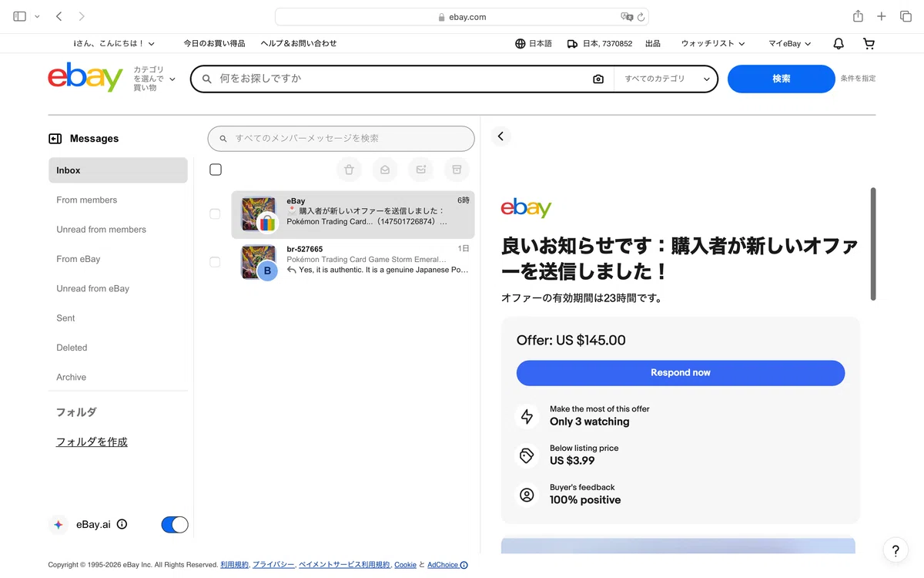Image resolution: width=924 pixels, height=578 pixels.
Task: Open the shopping cart icon
Action: click(x=869, y=44)
